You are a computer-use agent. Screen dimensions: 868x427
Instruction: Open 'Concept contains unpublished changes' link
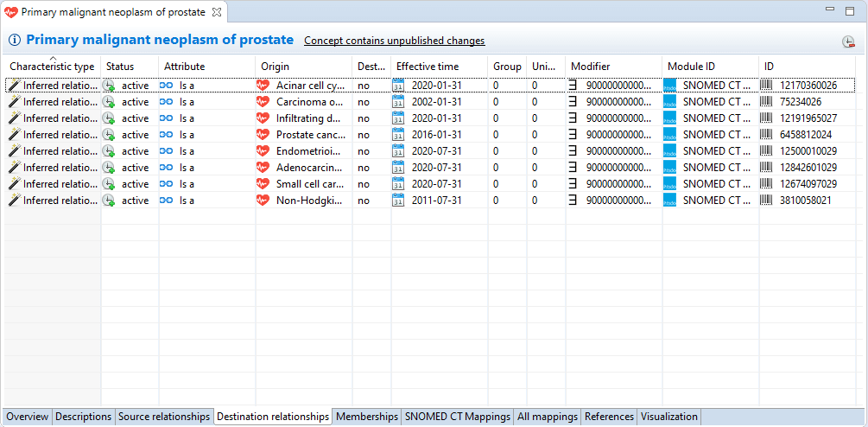[x=394, y=41]
